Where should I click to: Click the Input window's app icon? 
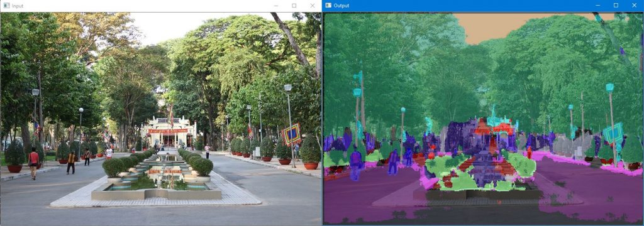(6, 6)
